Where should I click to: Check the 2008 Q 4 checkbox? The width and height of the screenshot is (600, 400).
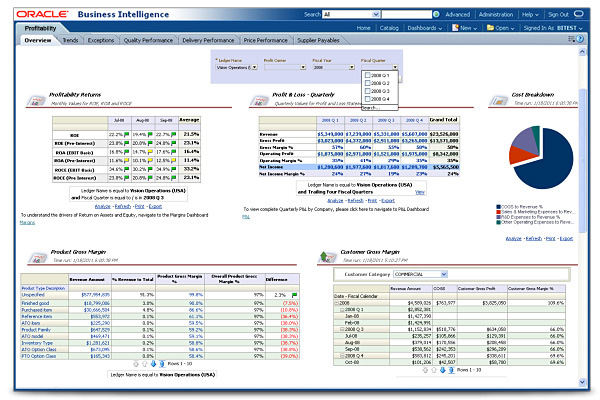[x=367, y=99]
